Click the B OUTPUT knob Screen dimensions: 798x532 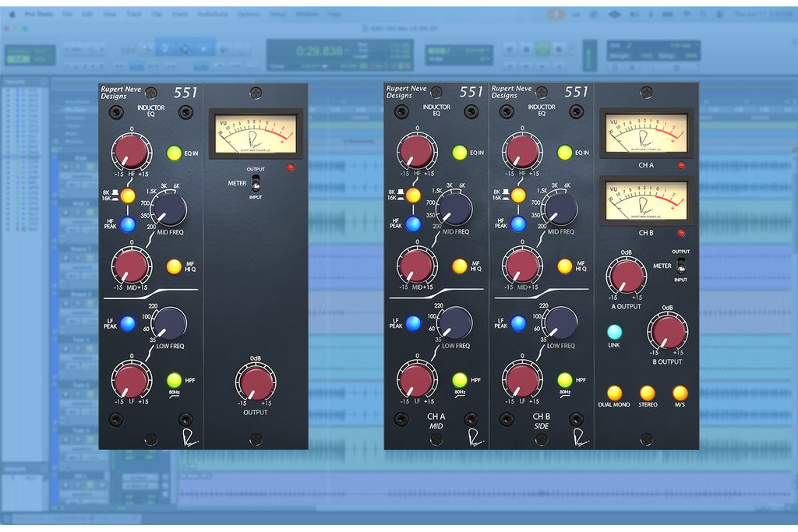tap(668, 332)
